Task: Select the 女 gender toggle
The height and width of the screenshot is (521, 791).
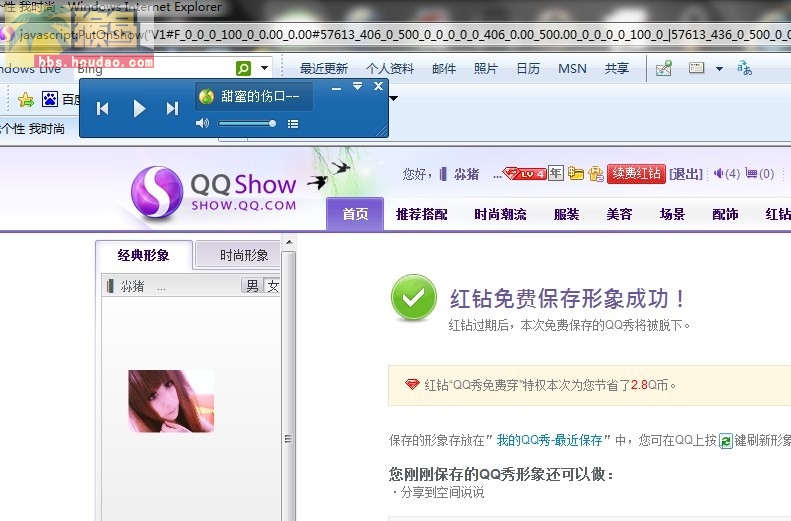Action: pyautogui.click(x=272, y=286)
